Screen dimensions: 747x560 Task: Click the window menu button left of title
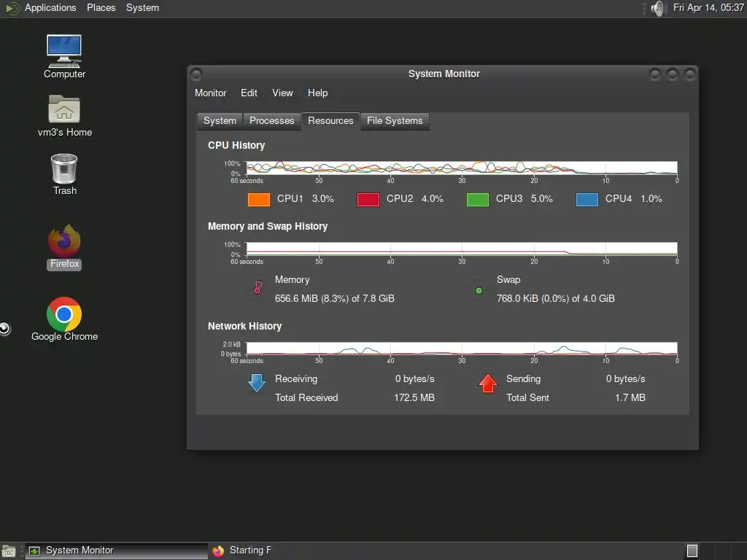(196, 74)
